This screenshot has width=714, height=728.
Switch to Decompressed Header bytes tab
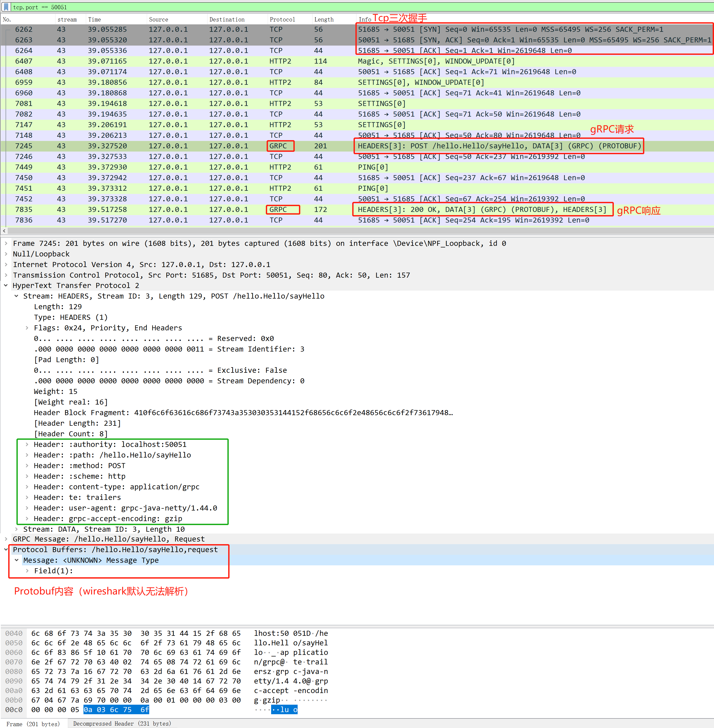pos(122,723)
